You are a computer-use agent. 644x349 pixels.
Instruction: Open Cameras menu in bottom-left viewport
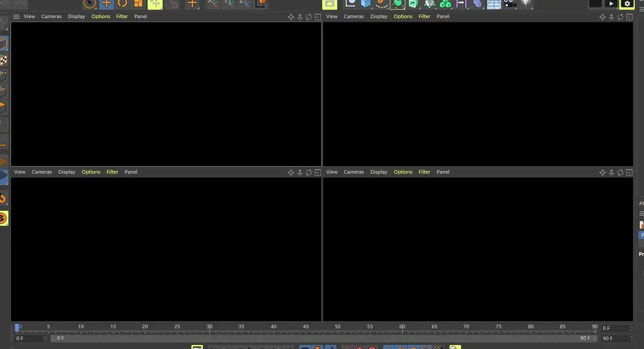(x=42, y=172)
